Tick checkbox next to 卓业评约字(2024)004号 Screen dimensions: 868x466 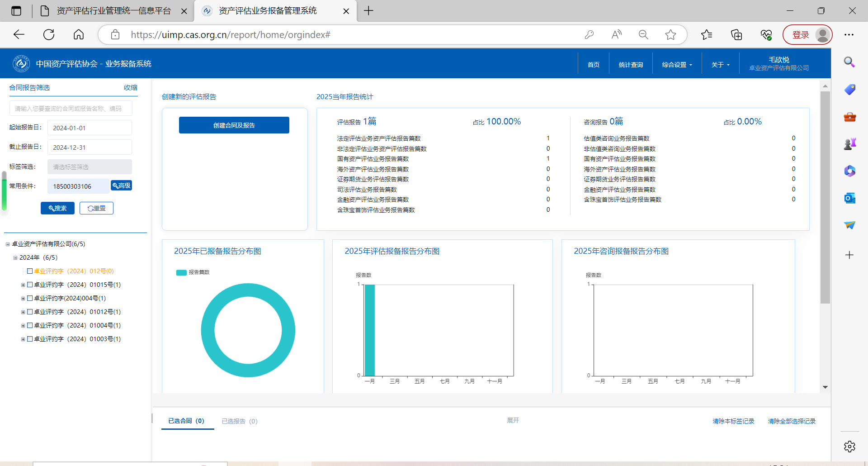point(30,298)
